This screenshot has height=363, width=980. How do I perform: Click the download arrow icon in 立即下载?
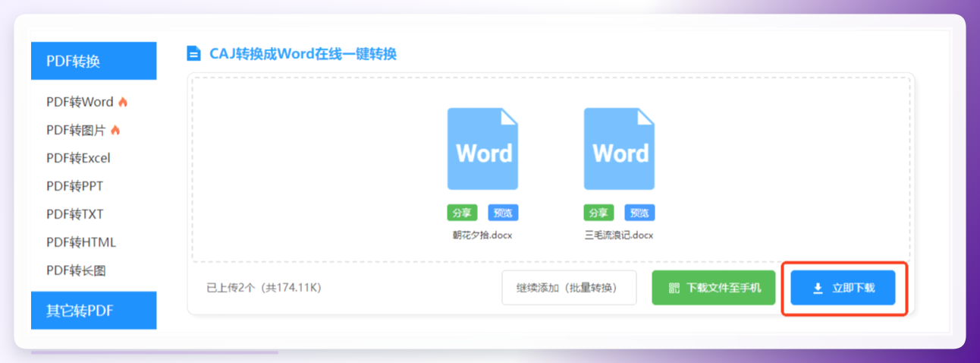coord(818,289)
